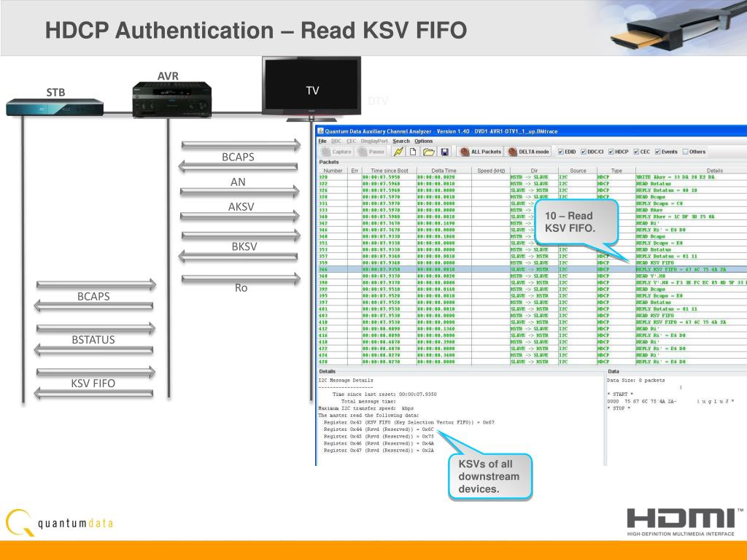
Task: Select packet row 359 'READ KSV FIFO'
Action: click(x=532, y=262)
